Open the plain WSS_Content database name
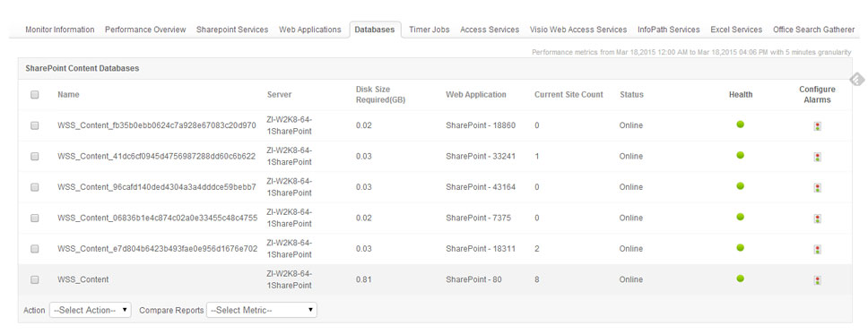 [83, 279]
